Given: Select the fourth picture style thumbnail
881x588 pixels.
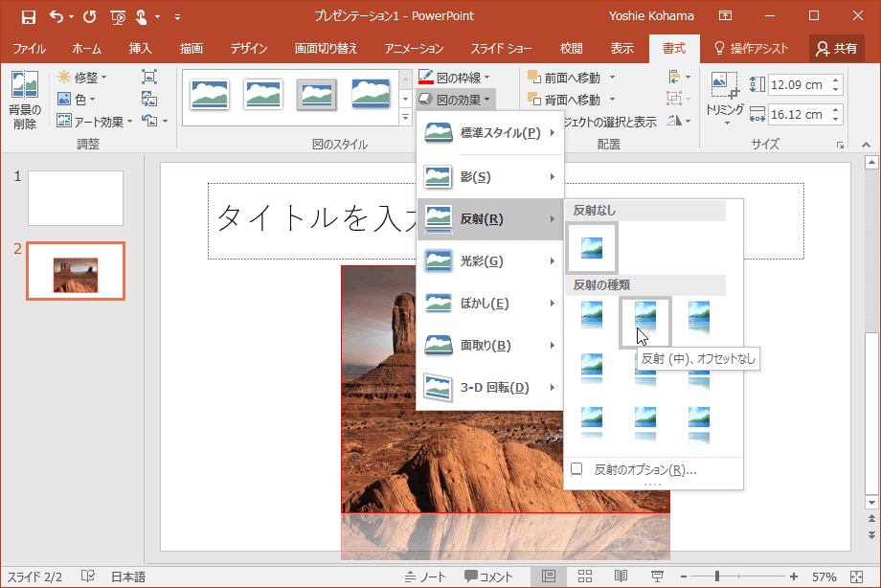Looking at the screenshot, I should (x=371, y=94).
